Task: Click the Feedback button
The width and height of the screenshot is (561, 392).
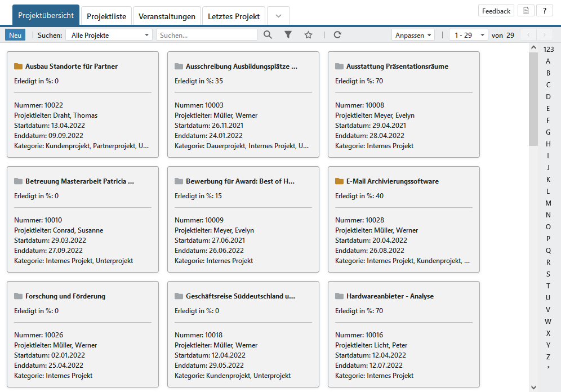Action: point(496,11)
